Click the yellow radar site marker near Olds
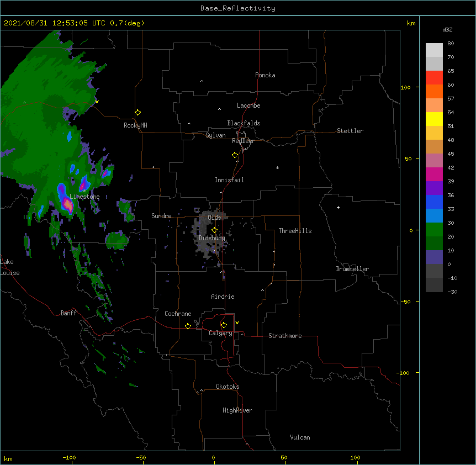476x465 pixels. (214, 230)
